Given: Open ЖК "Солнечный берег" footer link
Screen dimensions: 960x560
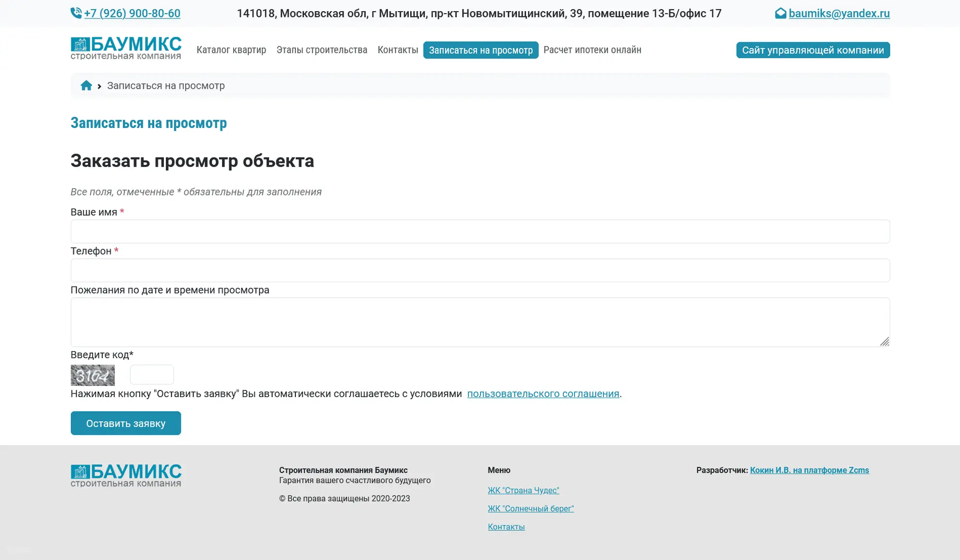Looking at the screenshot, I should [530, 509].
